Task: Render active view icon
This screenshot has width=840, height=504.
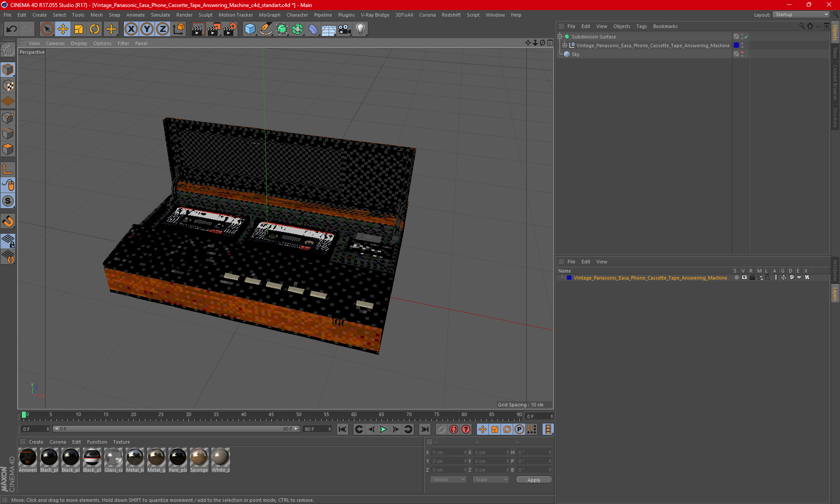Action: point(198,29)
